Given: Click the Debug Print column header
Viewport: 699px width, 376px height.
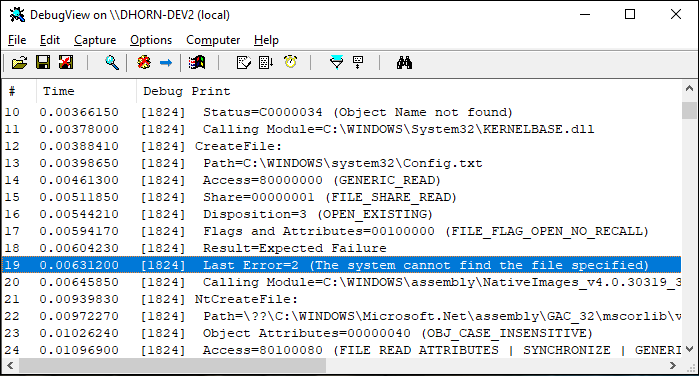Looking at the screenshot, I should point(408,91).
